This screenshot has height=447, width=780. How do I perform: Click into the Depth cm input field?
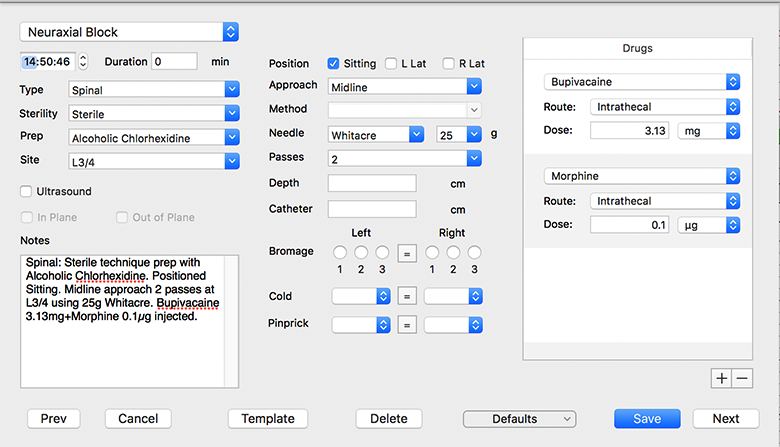(372, 183)
